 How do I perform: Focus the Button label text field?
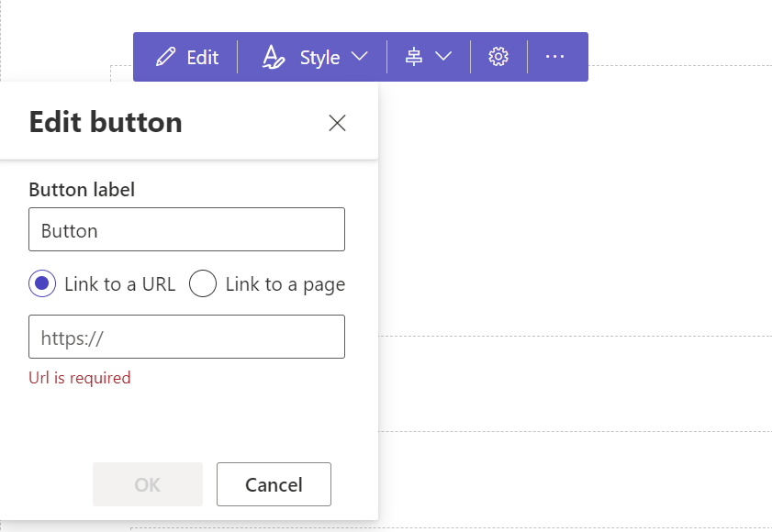(186, 229)
